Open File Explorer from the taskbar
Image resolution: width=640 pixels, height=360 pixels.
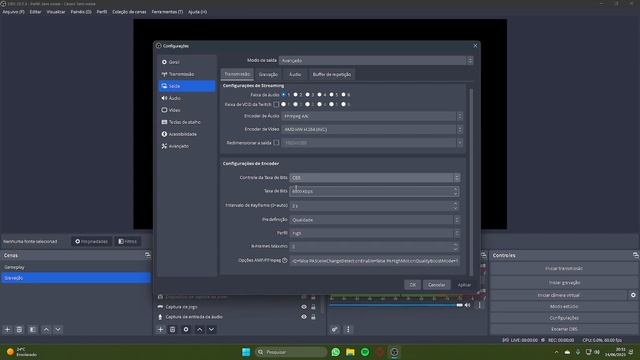point(350,352)
